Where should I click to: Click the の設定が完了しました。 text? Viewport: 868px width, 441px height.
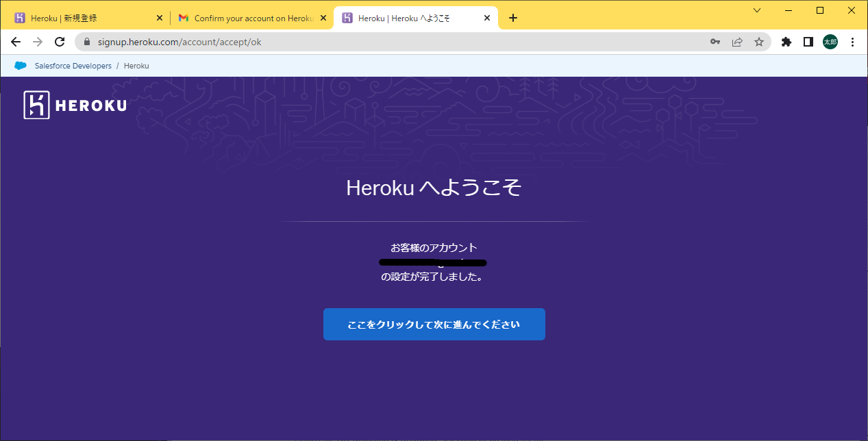pos(432,277)
